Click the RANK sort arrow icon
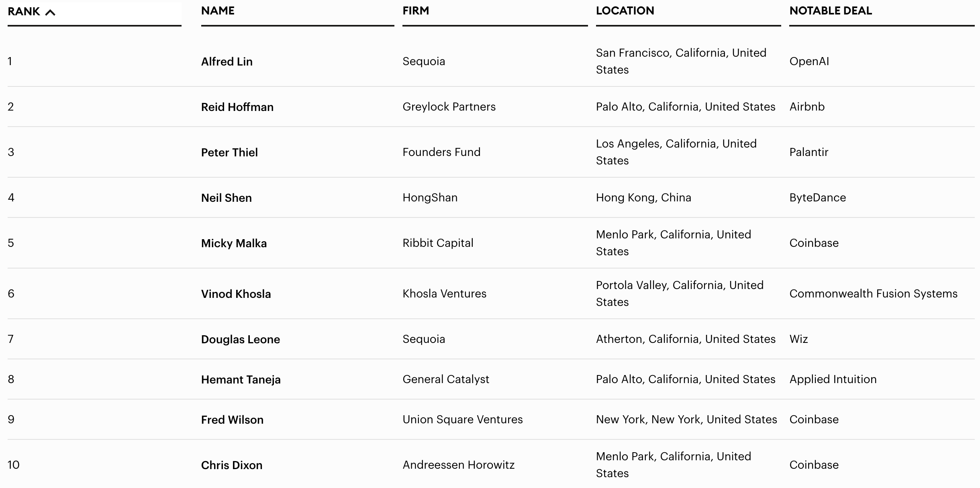This screenshot has width=980, height=488. click(50, 12)
